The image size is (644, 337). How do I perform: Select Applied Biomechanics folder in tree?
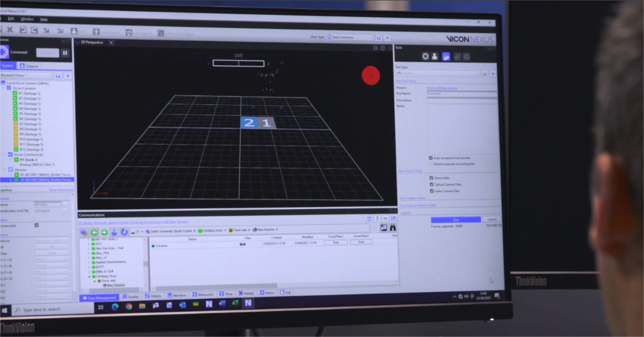[109, 262]
